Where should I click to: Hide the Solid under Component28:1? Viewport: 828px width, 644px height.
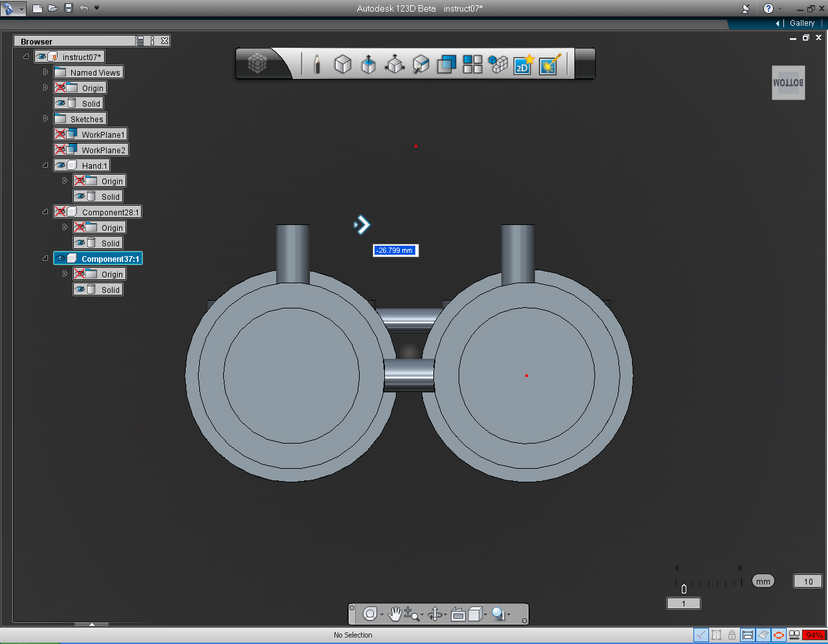[x=80, y=243]
